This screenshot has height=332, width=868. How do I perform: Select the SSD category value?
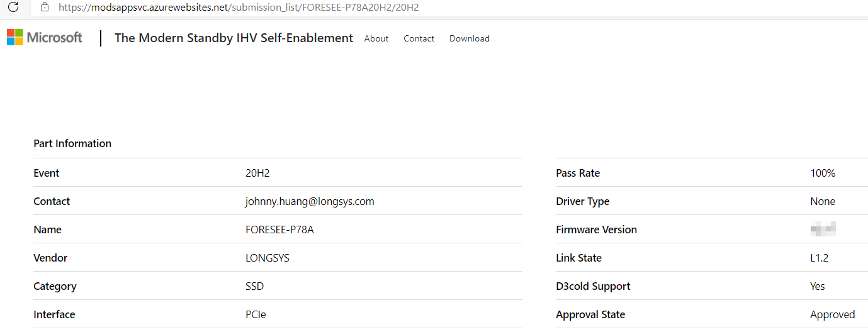click(255, 286)
